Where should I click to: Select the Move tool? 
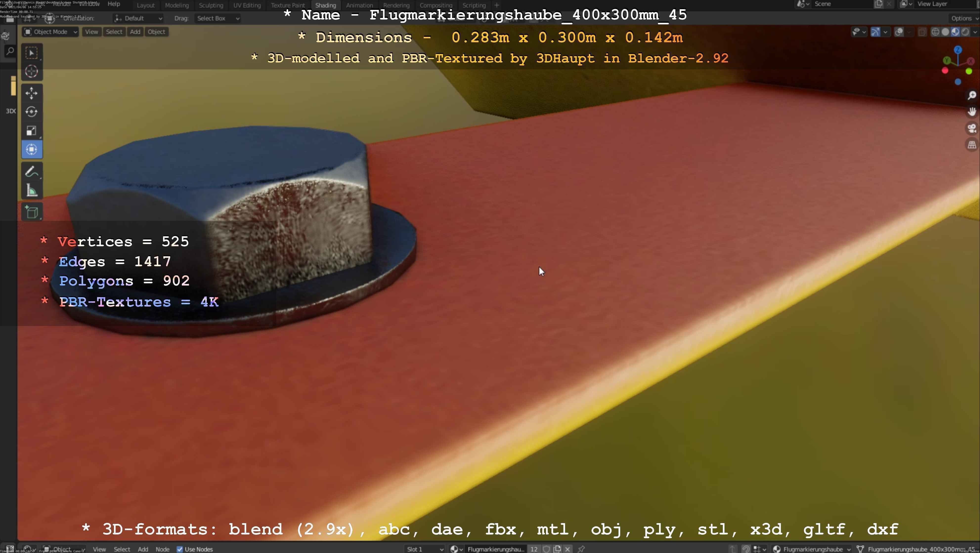(x=32, y=93)
